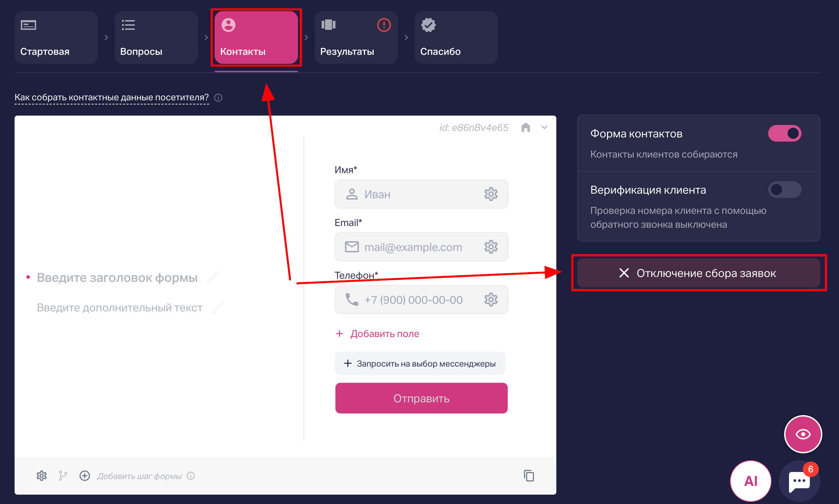Image resolution: width=839 pixels, height=504 pixels.
Task: Click the branching logic icon
Action: 63,476
